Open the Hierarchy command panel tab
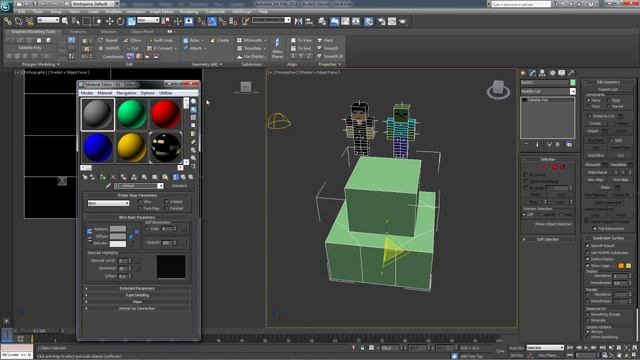This screenshot has width=640, height=360. [x=542, y=73]
